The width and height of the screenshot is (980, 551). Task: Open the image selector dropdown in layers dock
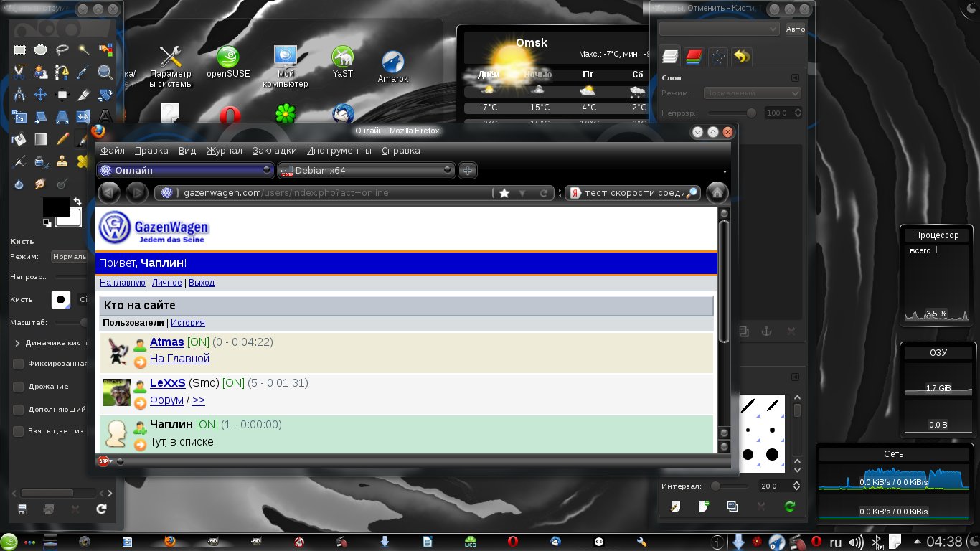[x=719, y=29]
